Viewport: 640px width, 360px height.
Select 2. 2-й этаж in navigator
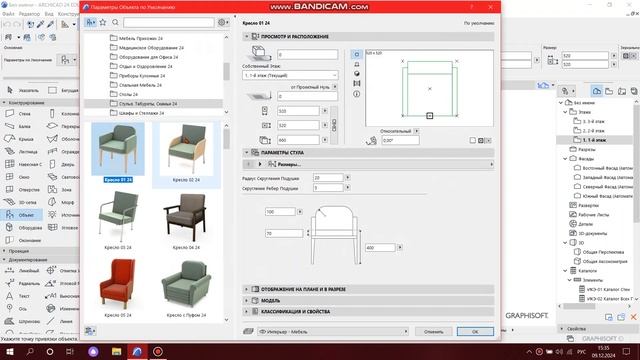coord(589,131)
